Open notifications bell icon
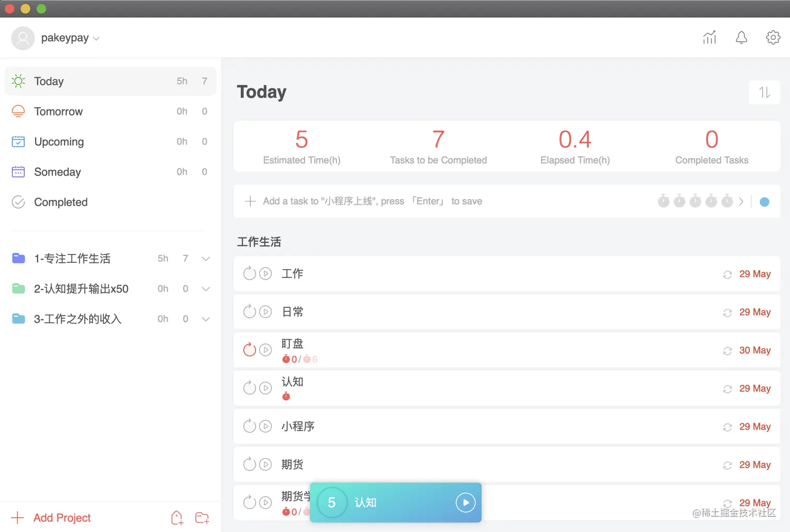This screenshot has width=790, height=532. (741, 38)
